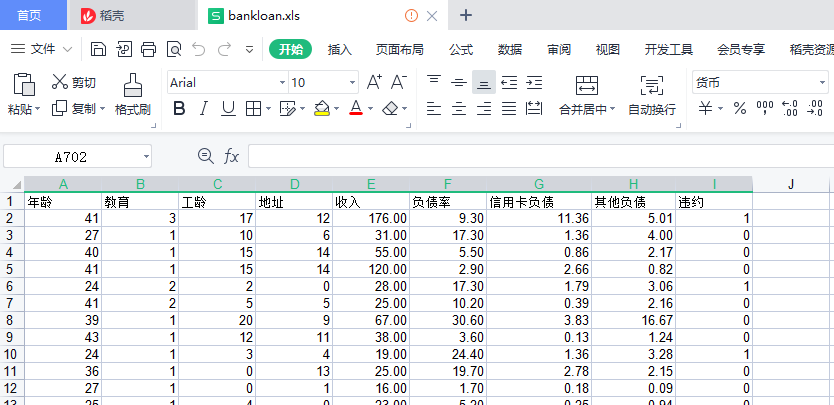834x405 pixels.
Task: Click the cell fill color bucket
Action: [x=321, y=109]
